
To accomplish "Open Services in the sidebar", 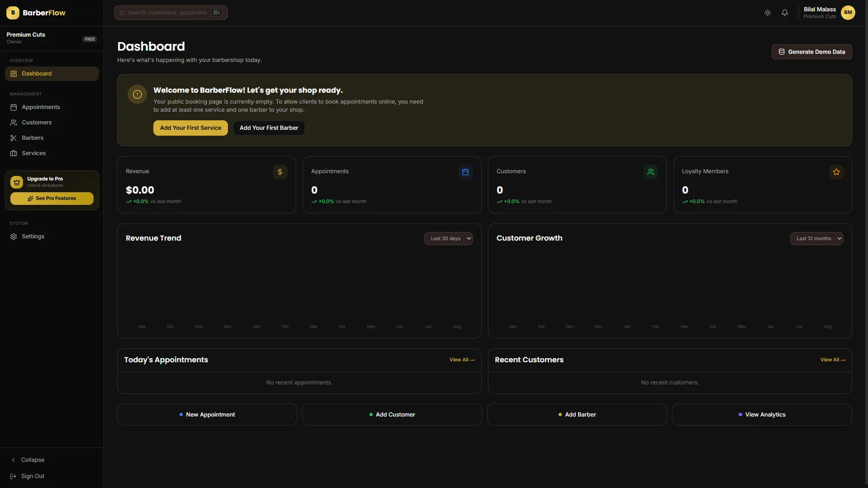I will pyautogui.click(x=52, y=153).
